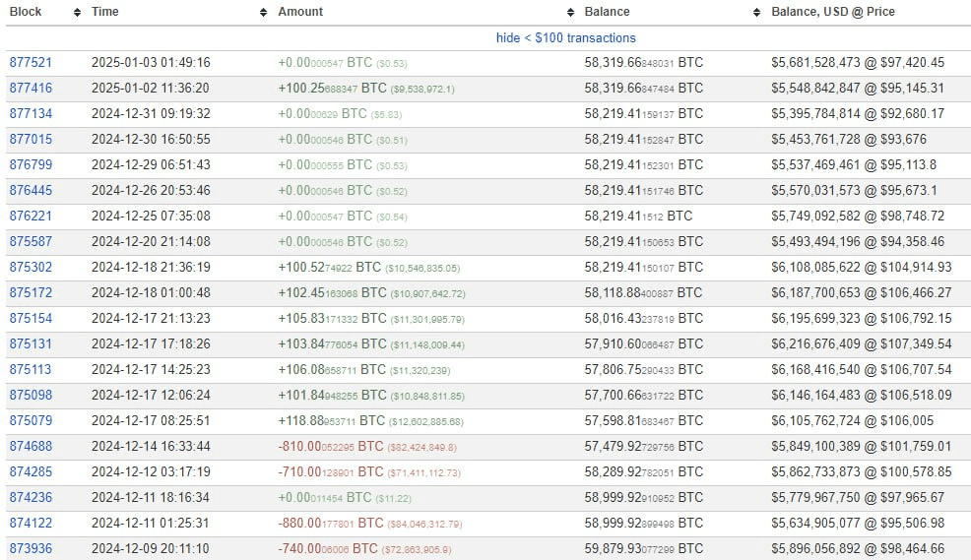Viewport: 971px width, 560px height.
Task: Open block 875079 link
Action: coord(31,421)
